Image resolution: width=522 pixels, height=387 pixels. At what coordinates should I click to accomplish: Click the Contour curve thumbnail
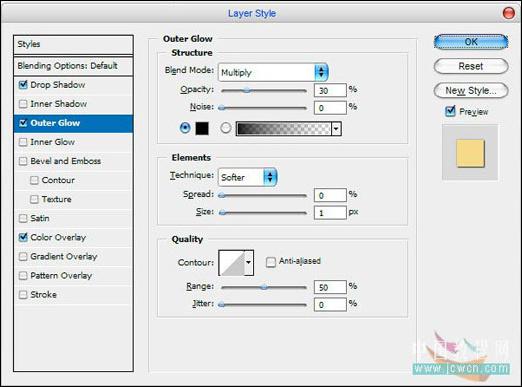tap(232, 263)
